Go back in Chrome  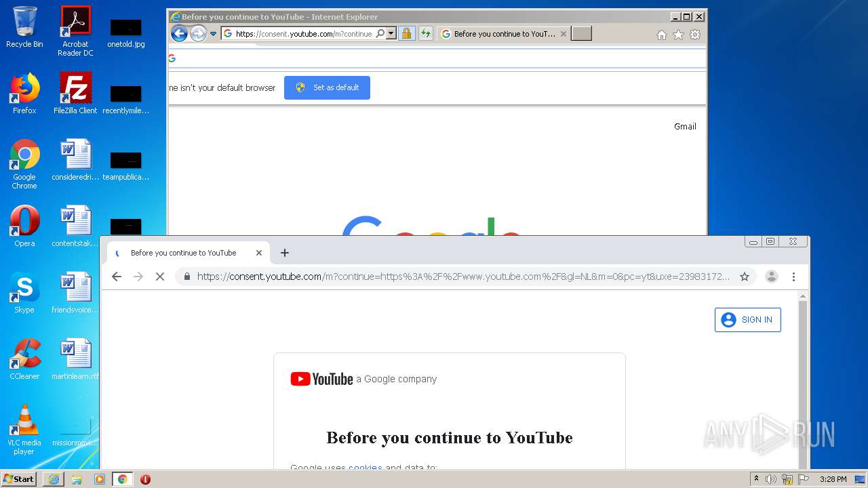[117, 277]
